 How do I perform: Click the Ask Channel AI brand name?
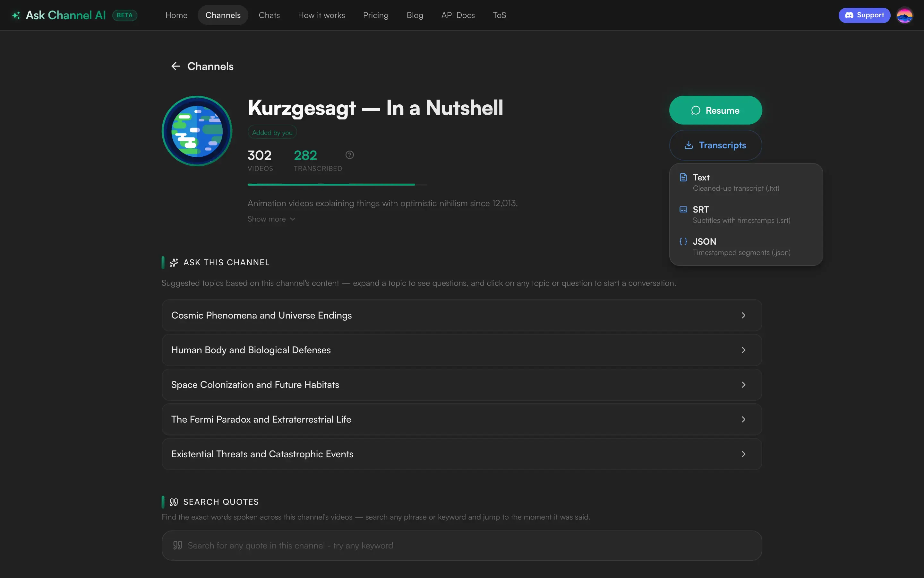tap(66, 15)
